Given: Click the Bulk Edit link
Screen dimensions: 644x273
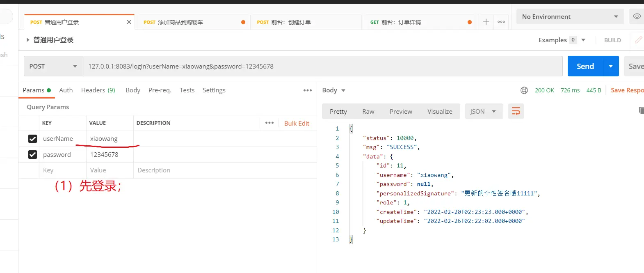Looking at the screenshot, I should click(297, 123).
